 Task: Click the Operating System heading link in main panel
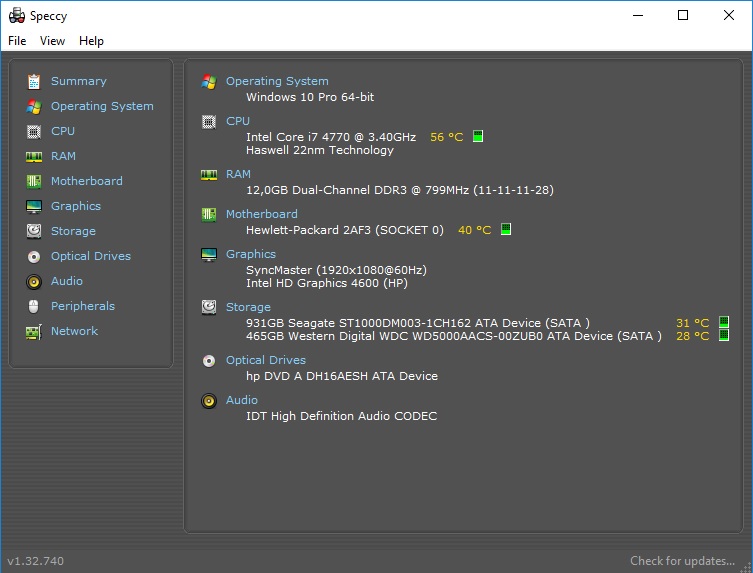point(277,81)
